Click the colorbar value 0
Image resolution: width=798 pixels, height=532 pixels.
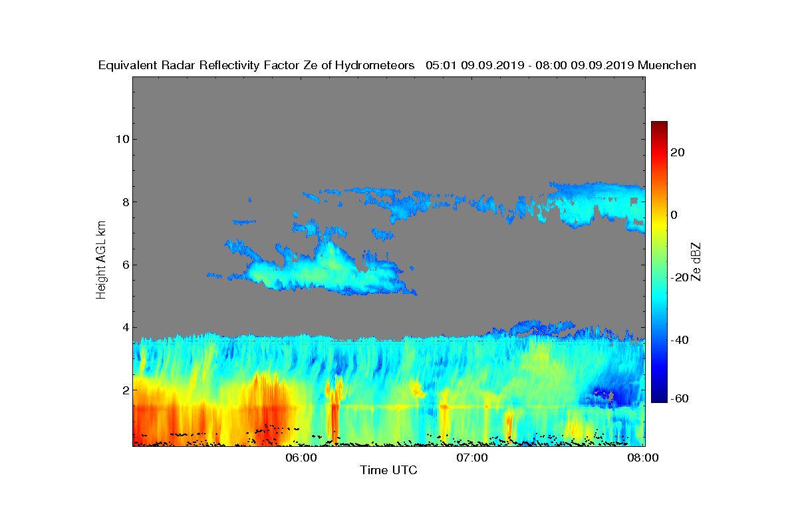pyautogui.click(x=674, y=215)
